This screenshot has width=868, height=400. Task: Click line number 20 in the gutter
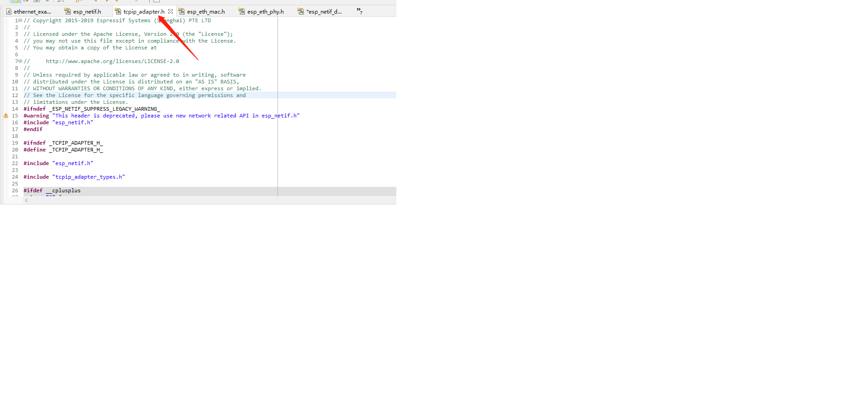coord(15,150)
